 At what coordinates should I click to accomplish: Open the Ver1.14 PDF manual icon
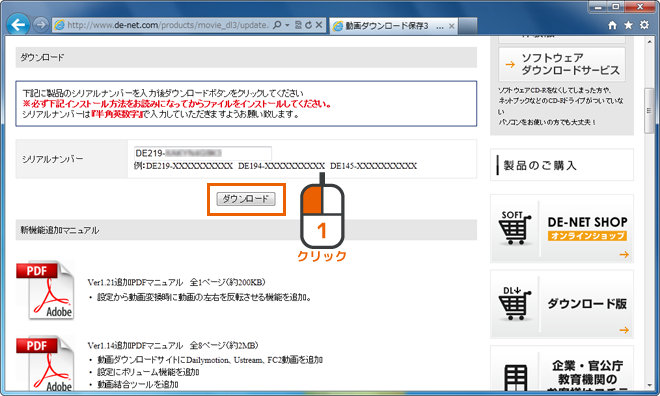click(45, 364)
